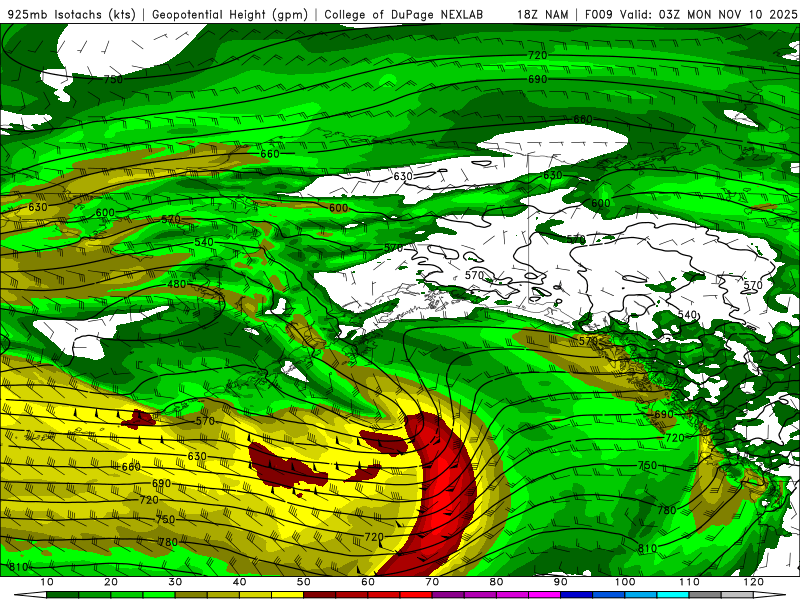Click the 'F009 Valid: 03Z MON NOV 10 2025' text
The height and width of the screenshot is (600, 800).
[691, 14]
